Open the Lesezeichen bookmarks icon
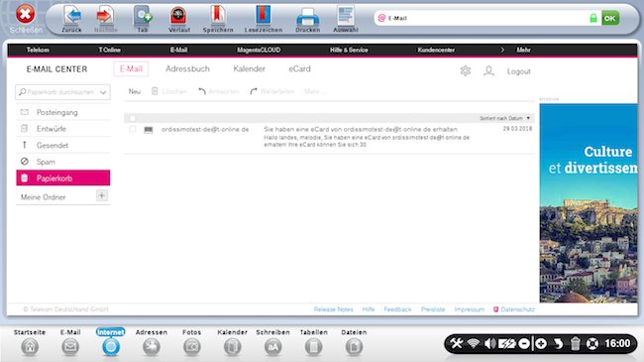This screenshot has height=362, width=644. pyautogui.click(x=264, y=16)
